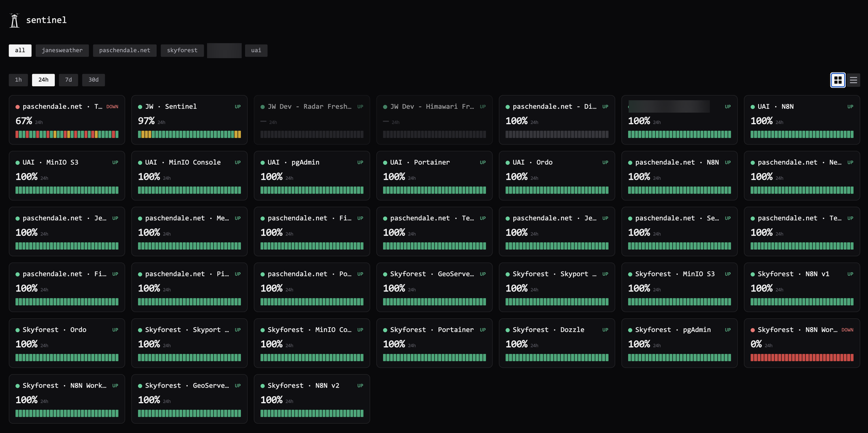This screenshot has width=868, height=433.
Task: Click the 67% uptime value
Action: (x=24, y=121)
